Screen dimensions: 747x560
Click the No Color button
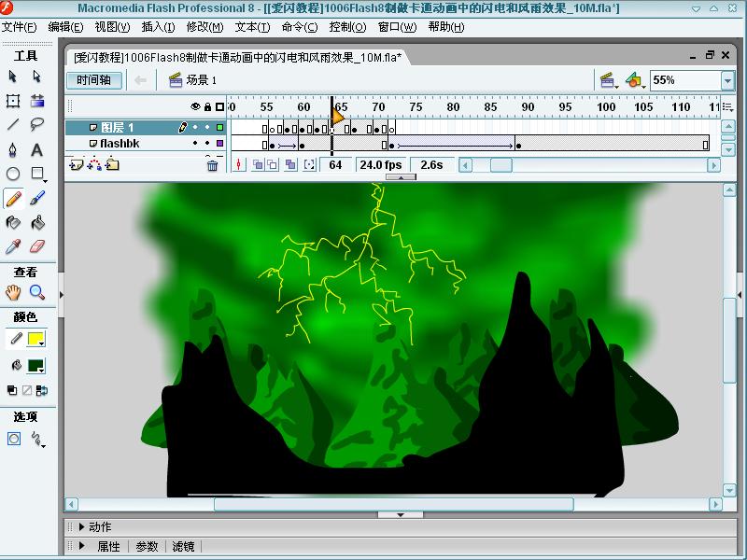(x=27, y=390)
